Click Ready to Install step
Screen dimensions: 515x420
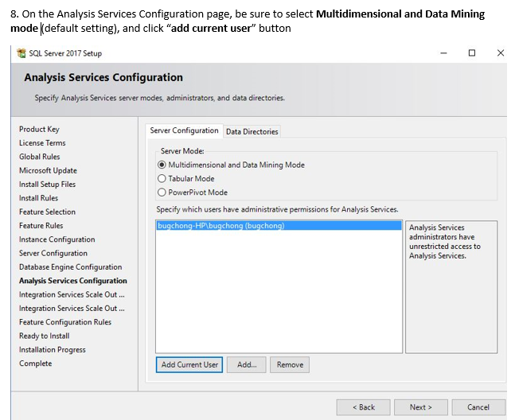[x=44, y=336]
